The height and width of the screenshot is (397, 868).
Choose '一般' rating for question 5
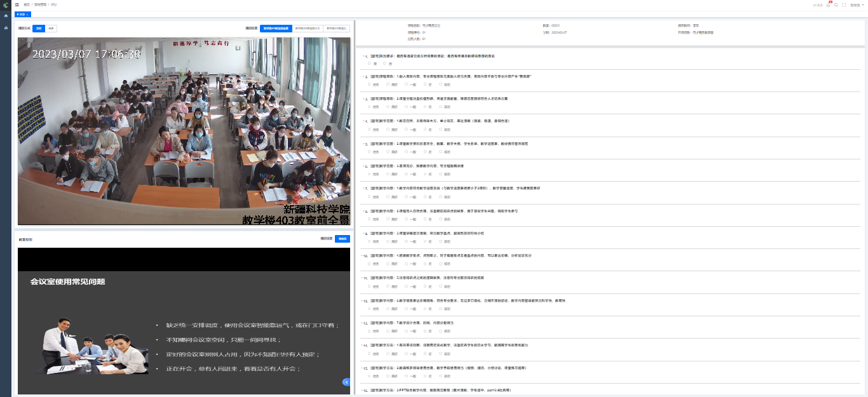[x=407, y=152]
